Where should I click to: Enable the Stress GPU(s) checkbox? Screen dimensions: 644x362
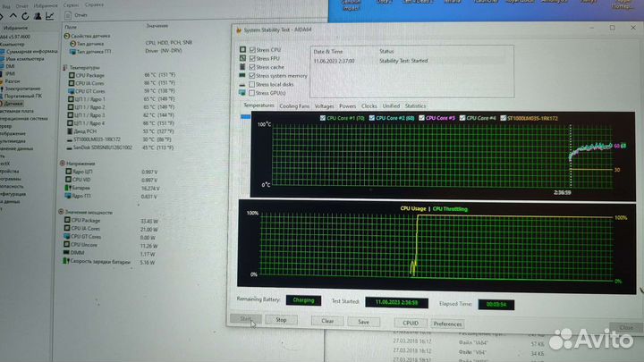pyautogui.click(x=251, y=93)
